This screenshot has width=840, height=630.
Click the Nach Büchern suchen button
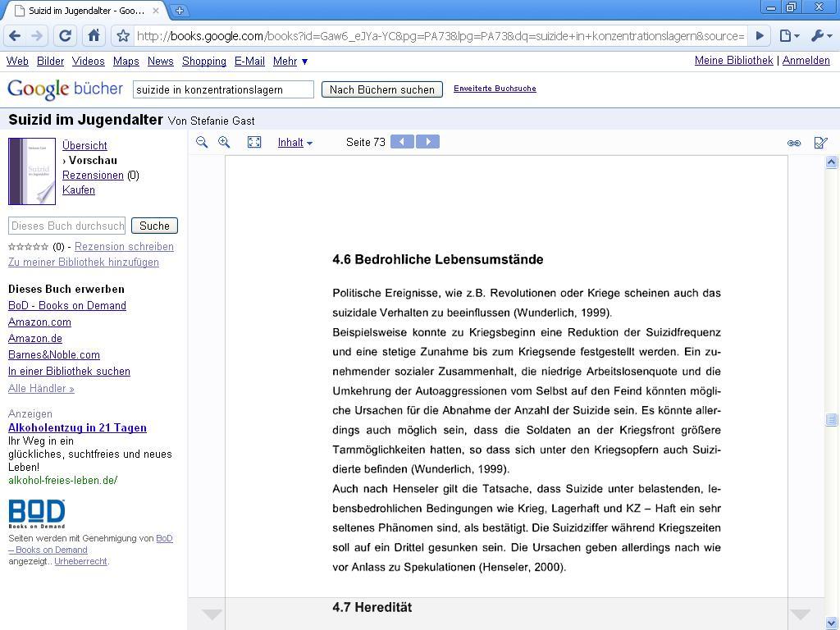pos(382,89)
